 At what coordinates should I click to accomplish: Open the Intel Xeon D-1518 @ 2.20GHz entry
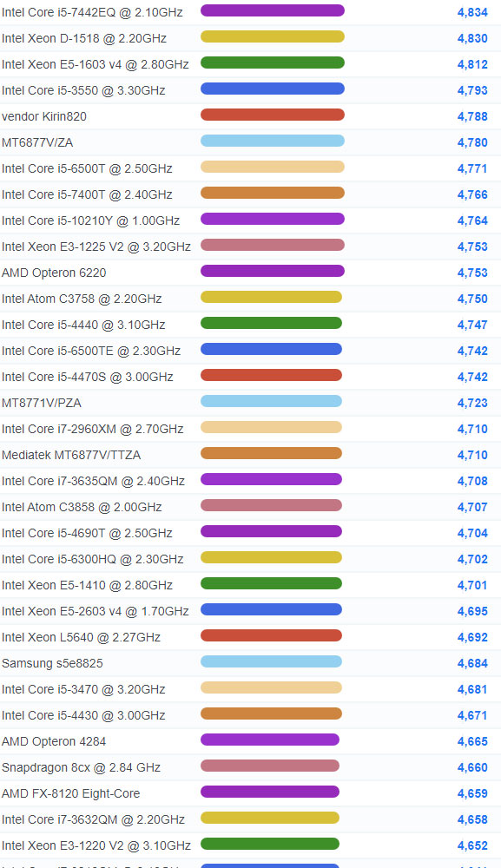point(84,38)
